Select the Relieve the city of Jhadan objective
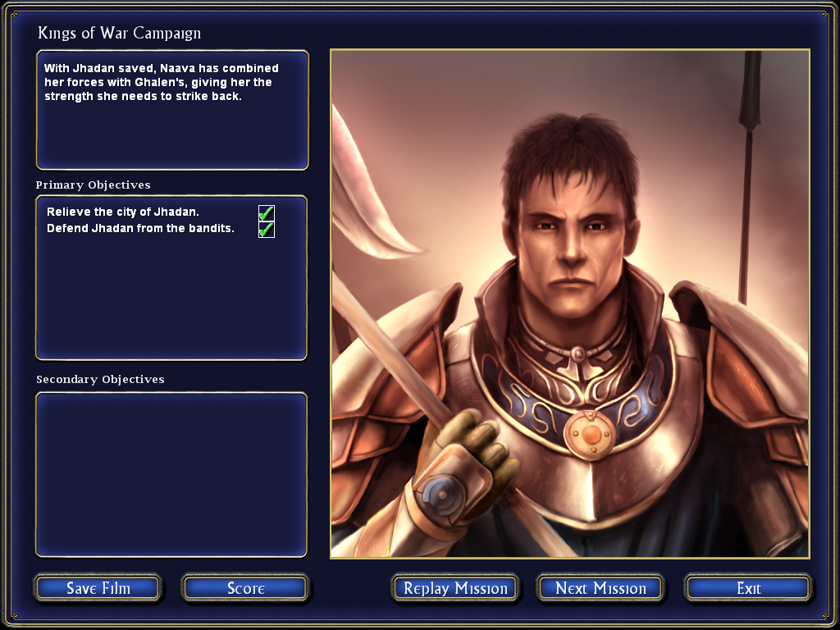 coord(123,212)
